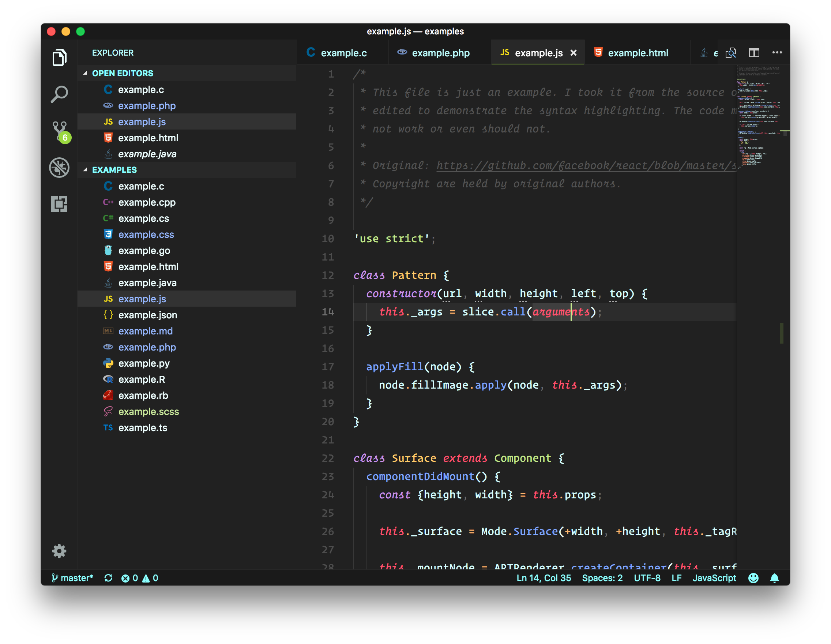This screenshot has width=831, height=644.
Task: Collapse the EXAMPLES folder section
Action: pos(187,170)
